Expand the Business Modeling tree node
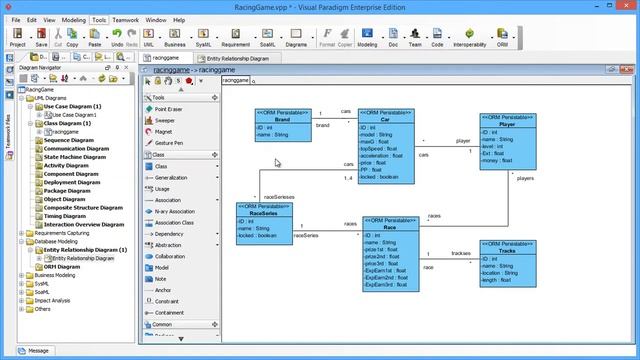Screen dimensions: 640x360 [x=22, y=275]
